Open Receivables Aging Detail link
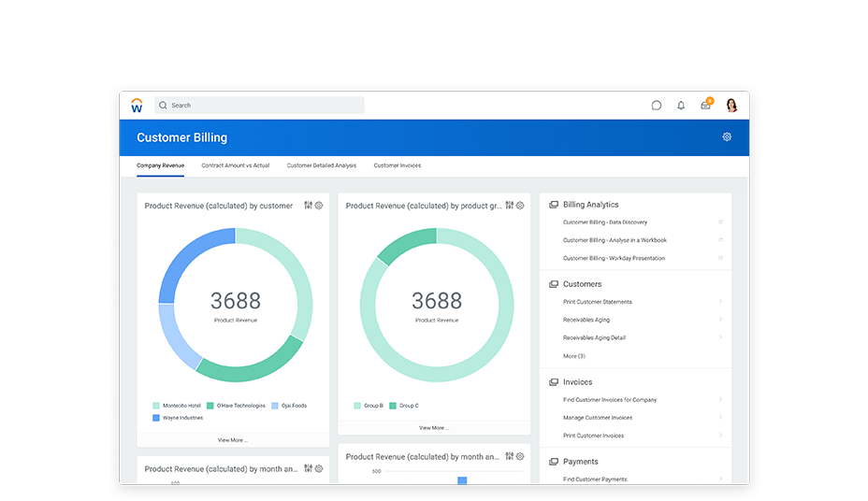868x501 pixels. click(594, 337)
